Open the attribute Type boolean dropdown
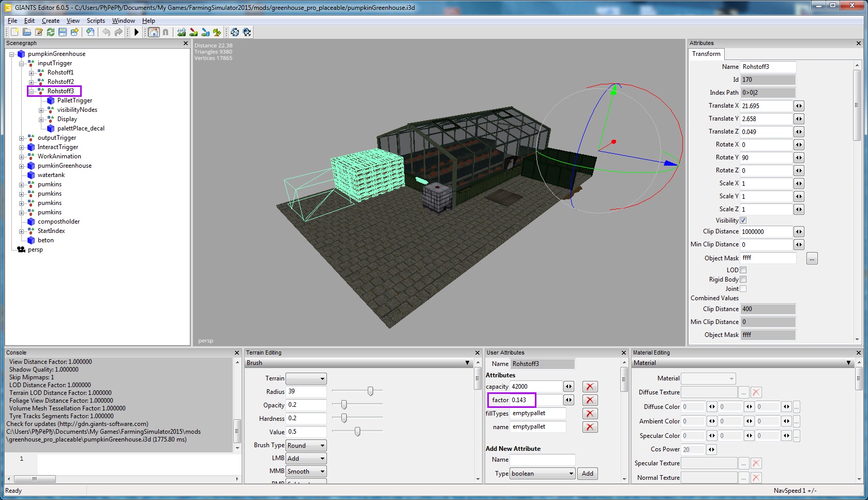Viewport: 868px width, 500px height. coord(543,474)
